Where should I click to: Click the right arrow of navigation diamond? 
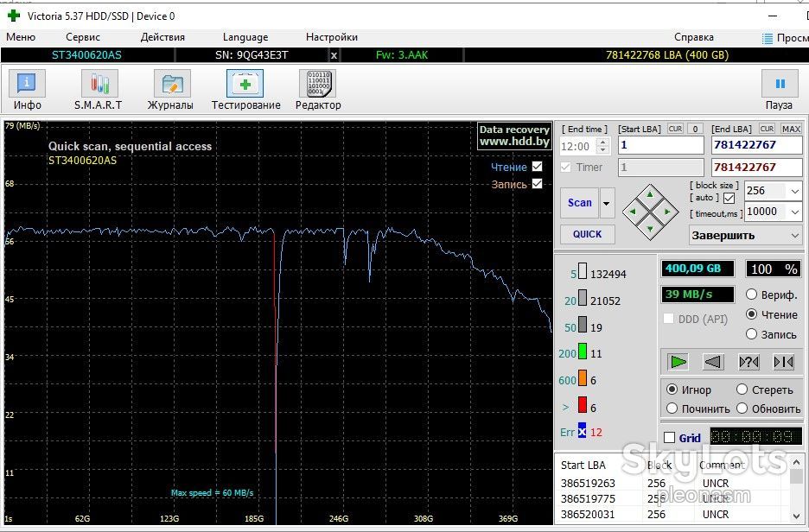click(x=667, y=212)
